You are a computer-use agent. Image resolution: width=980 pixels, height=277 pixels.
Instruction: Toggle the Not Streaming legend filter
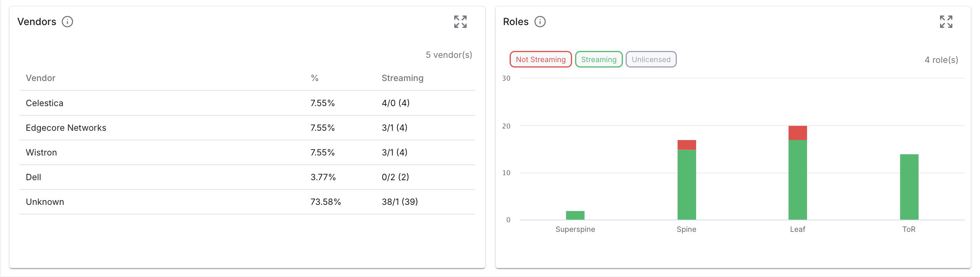(540, 59)
